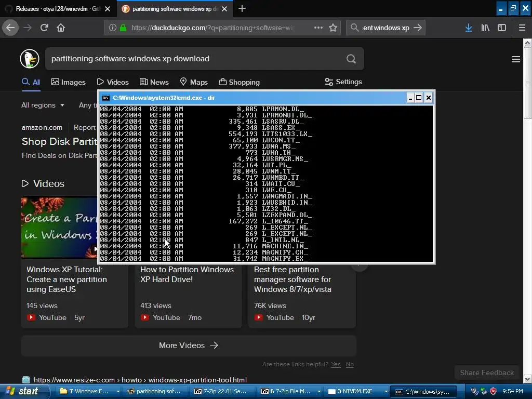This screenshot has width=532, height=399.
Task: Click the magnifier in DuckDuckGo search field
Action: 351,59
